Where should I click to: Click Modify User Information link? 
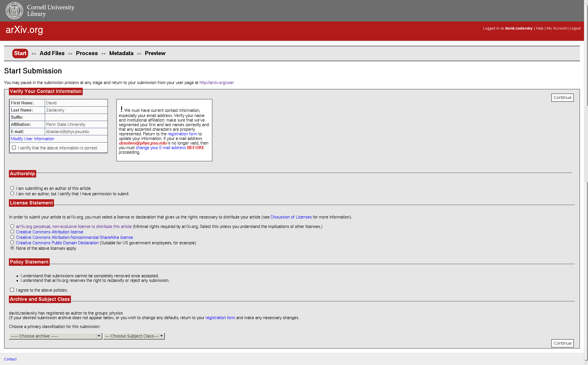point(32,139)
